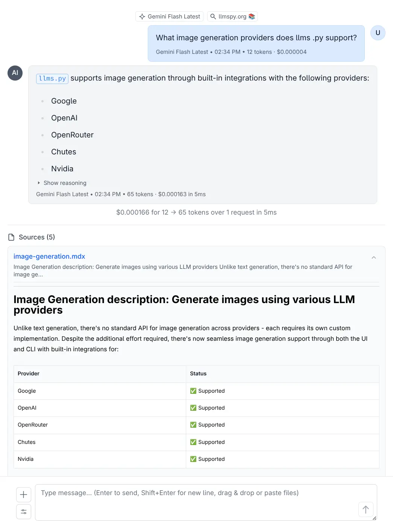Click the user question message bubble
The width and height of the screenshot is (393, 532).
[256, 43]
